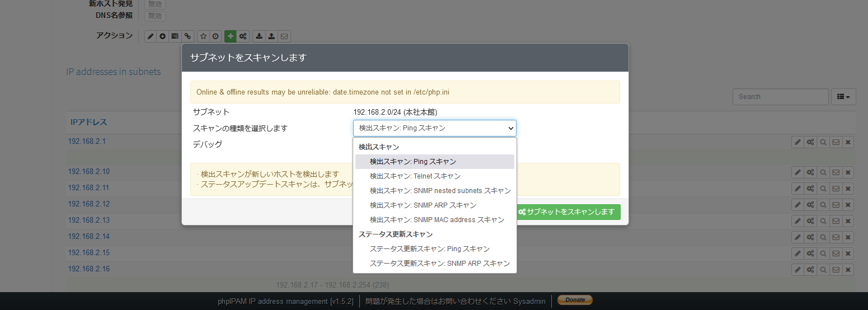The image size is (868, 310).
Task: Select ステータス更新スキャン: Ping スキャン option
Action: pyautogui.click(x=429, y=249)
